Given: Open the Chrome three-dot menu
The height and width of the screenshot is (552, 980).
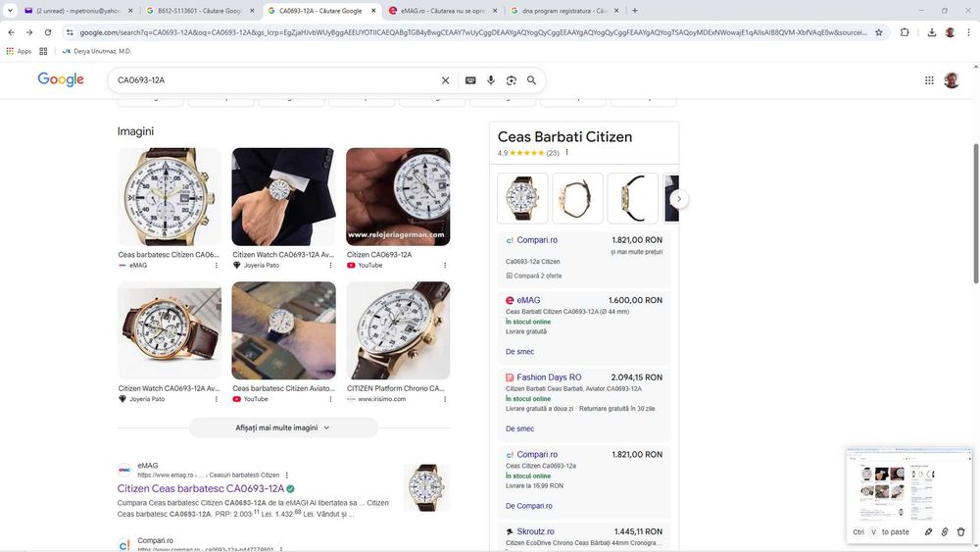Looking at the screenshot, I should point(969,32).
